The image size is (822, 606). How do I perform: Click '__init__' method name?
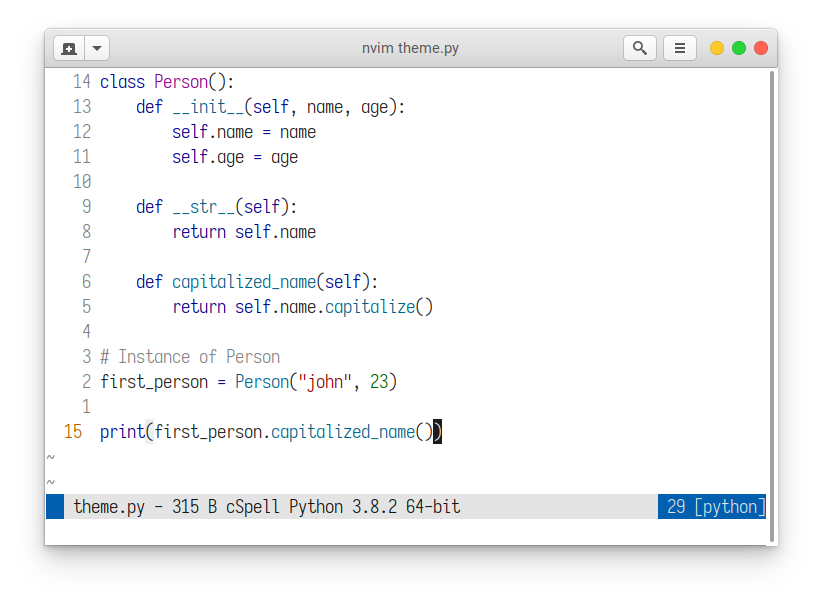pyautogui.click(x=208, y=107)
